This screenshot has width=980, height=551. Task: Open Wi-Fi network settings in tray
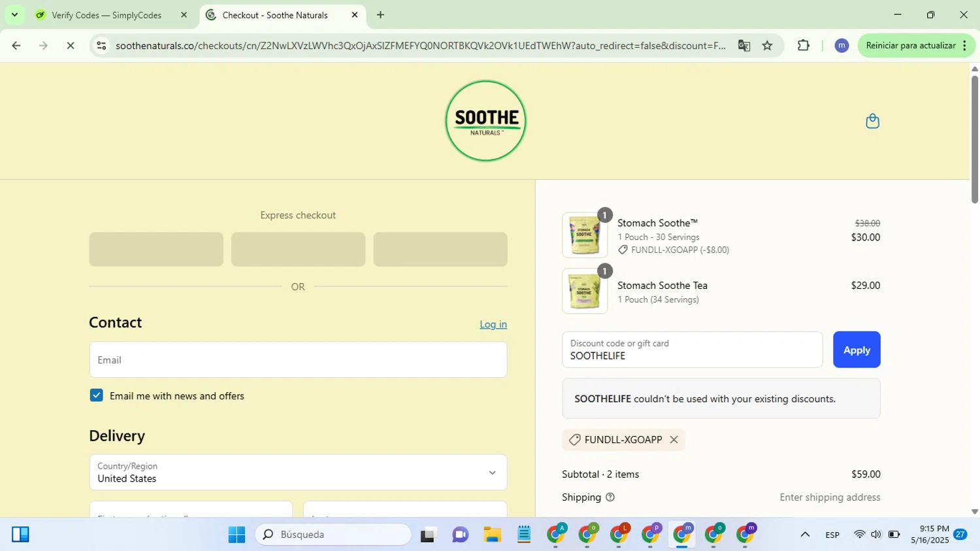[859, 535]
